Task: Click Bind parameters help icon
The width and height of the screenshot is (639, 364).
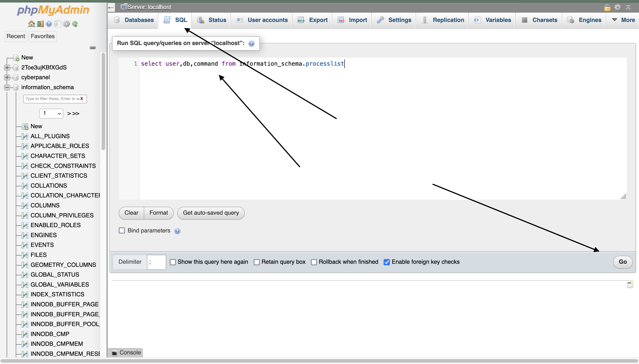Action: pos(177,231)
